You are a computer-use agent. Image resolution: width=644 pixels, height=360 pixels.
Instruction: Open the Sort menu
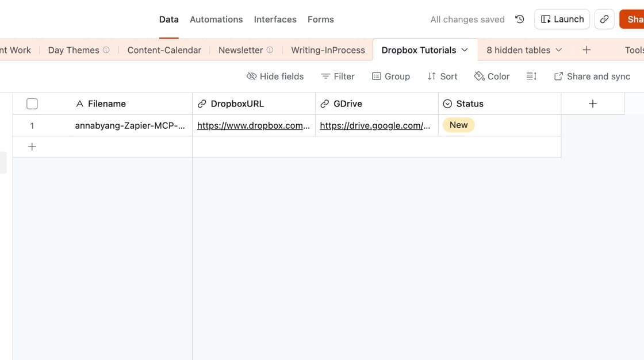click(442, 76)
